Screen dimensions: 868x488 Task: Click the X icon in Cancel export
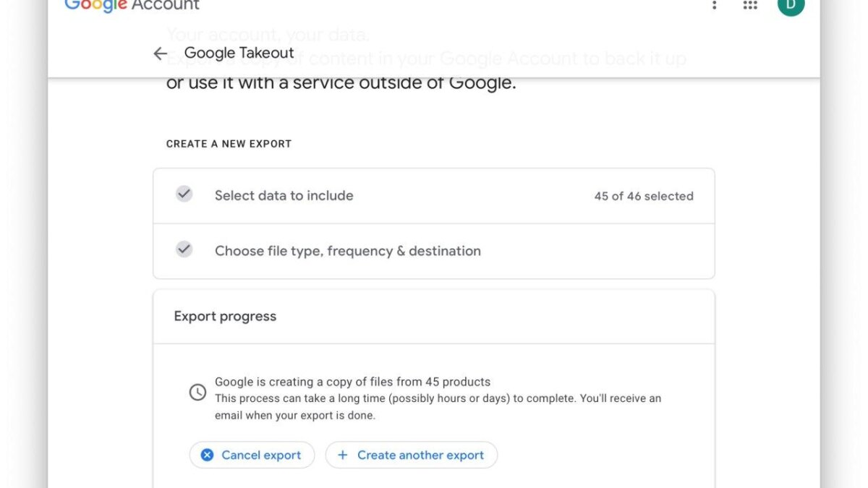click(207, 455)
